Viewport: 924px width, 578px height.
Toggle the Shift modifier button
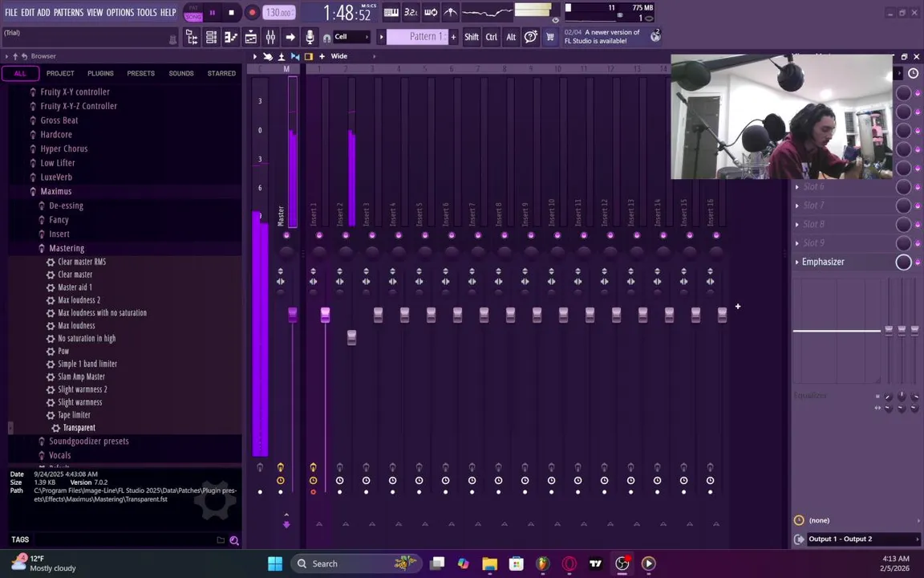[472, 37]
